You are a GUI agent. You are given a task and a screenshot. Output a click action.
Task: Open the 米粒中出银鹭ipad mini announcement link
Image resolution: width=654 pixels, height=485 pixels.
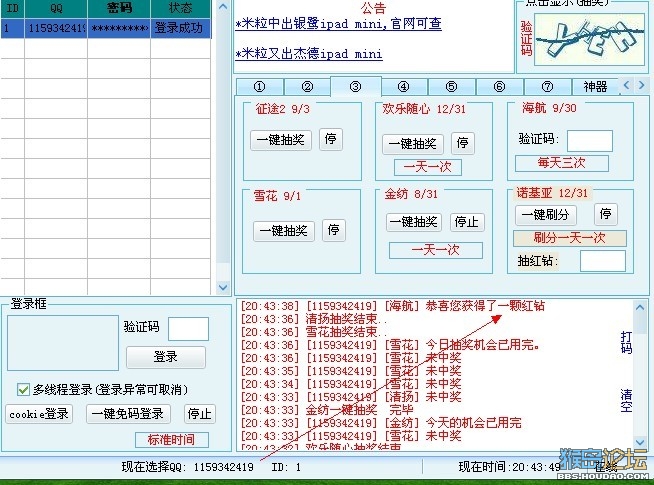pos(338,23)
